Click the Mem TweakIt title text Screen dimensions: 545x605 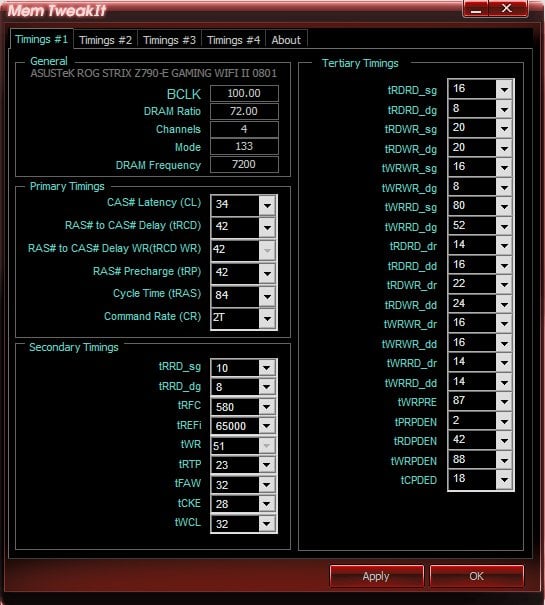57,10
